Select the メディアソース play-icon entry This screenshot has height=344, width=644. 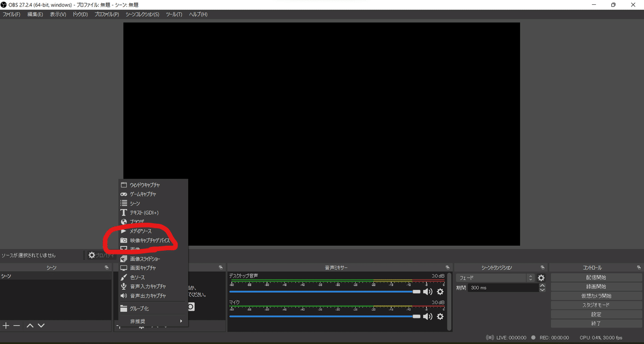(x=153, y=231)
